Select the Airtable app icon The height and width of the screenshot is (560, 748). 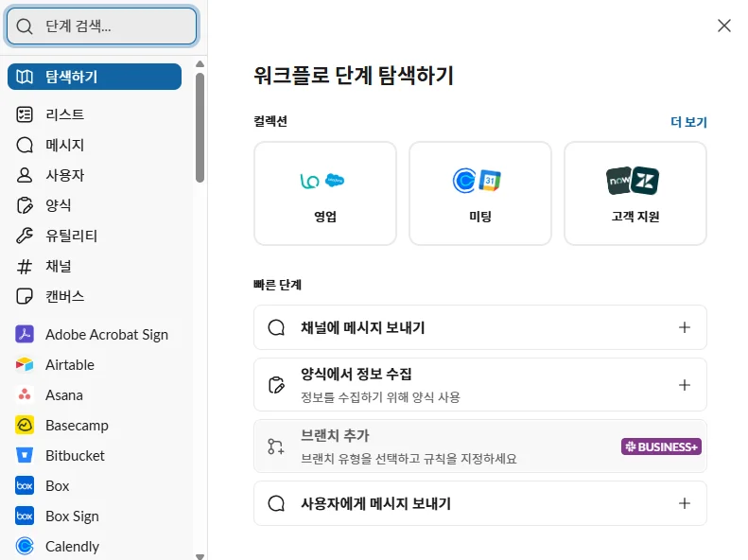pyautogui.click(x=26, y=364)
